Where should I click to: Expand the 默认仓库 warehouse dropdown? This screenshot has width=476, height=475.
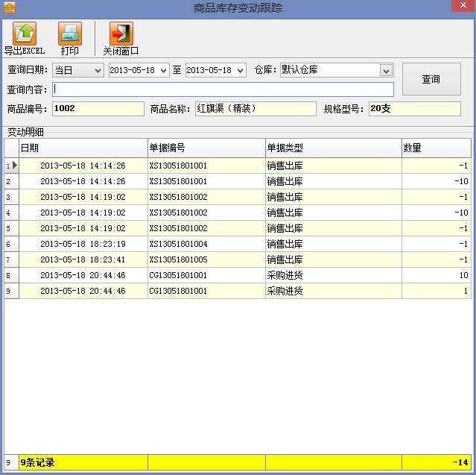click(386, 71)
